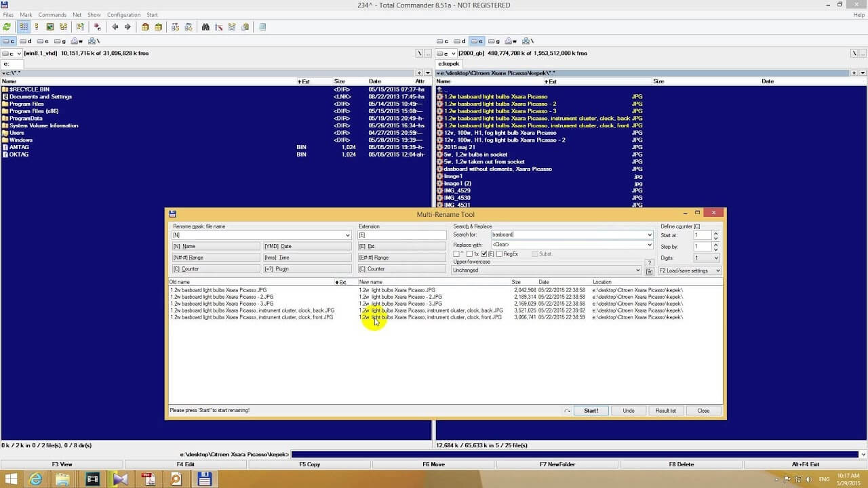Open FTP new connection (URL) icon

pos(188,27)
